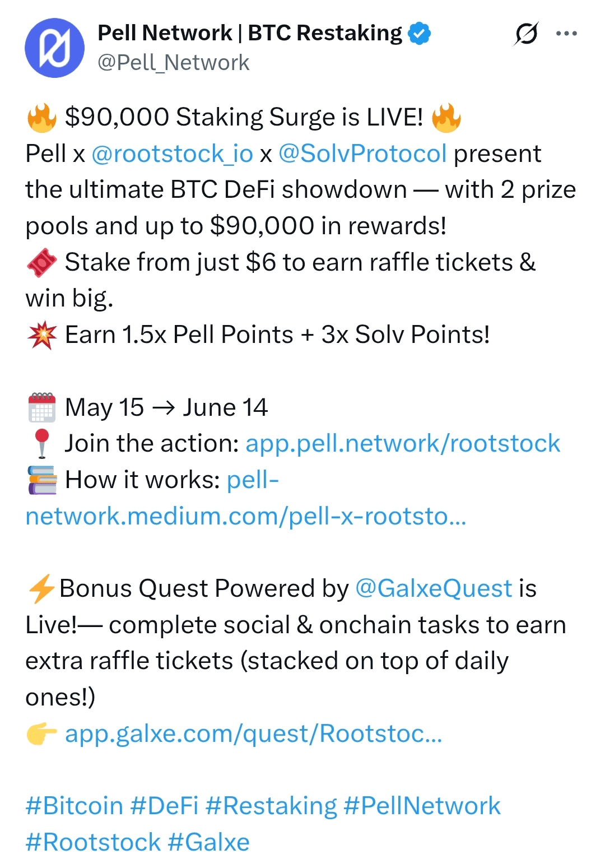The height and width of the screenshot is (868, 605).
Task: Click the stacked books emoji
Action: click(x=42, y=480)
